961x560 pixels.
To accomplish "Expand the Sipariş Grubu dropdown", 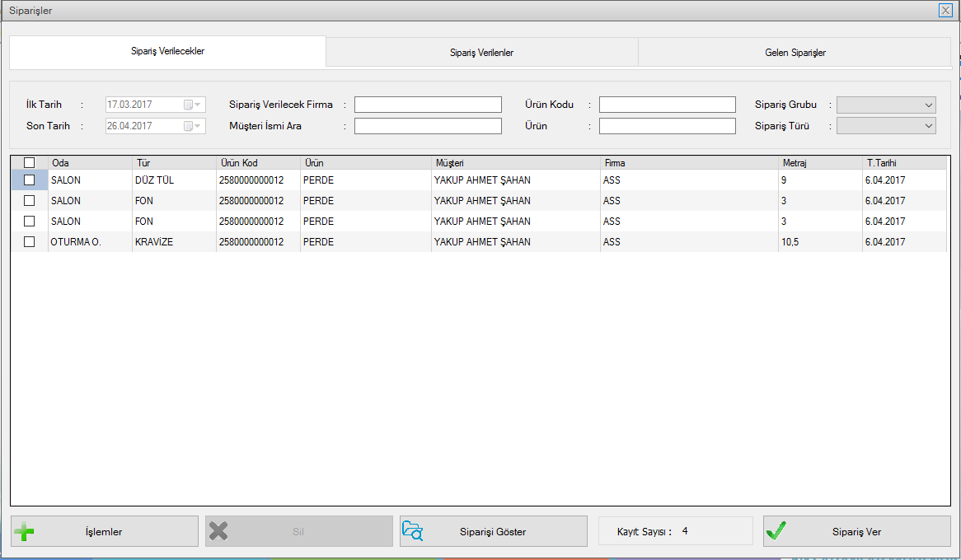I will click(x=929, y=105).
